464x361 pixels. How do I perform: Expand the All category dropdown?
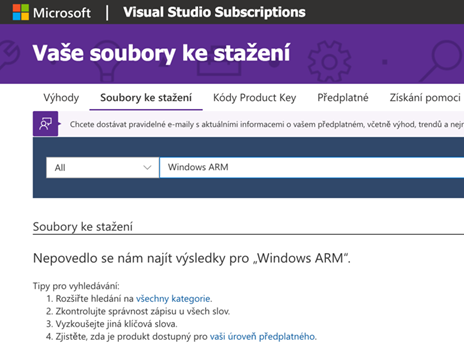coord(103,167)
